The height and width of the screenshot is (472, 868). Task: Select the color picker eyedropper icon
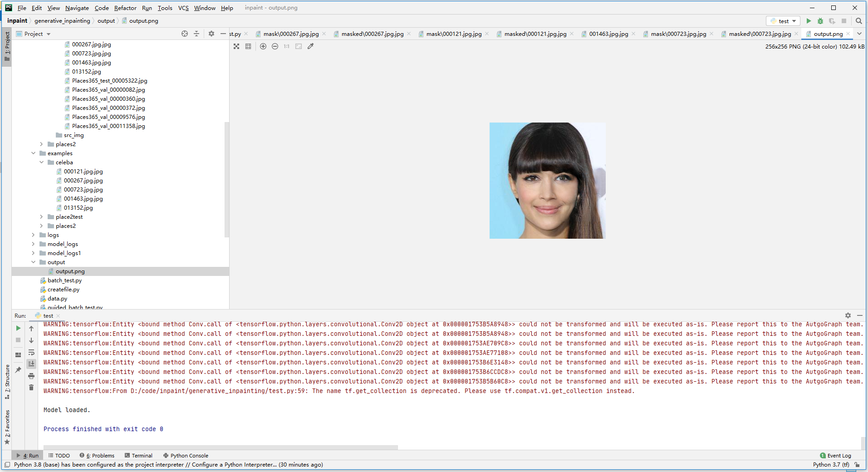[311, 46]
